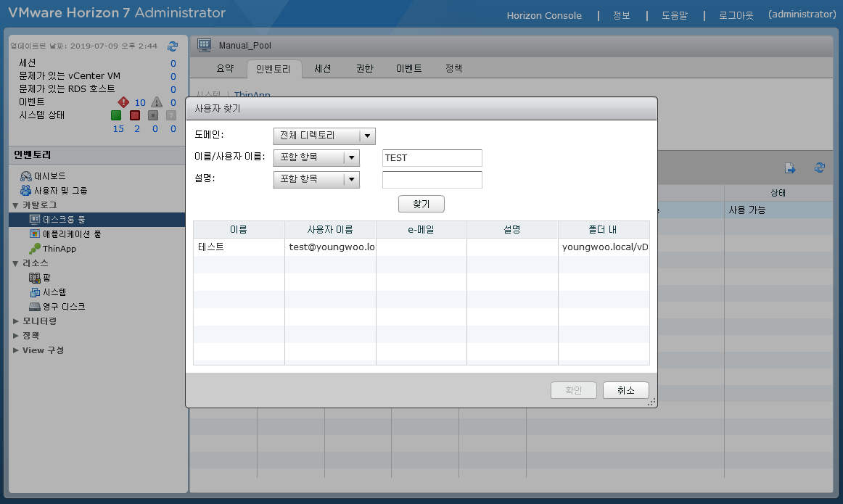Viewport: 843px width, 504px height.
Task: Expand the 정책 tree section
Action: click(x=15, y=336)
